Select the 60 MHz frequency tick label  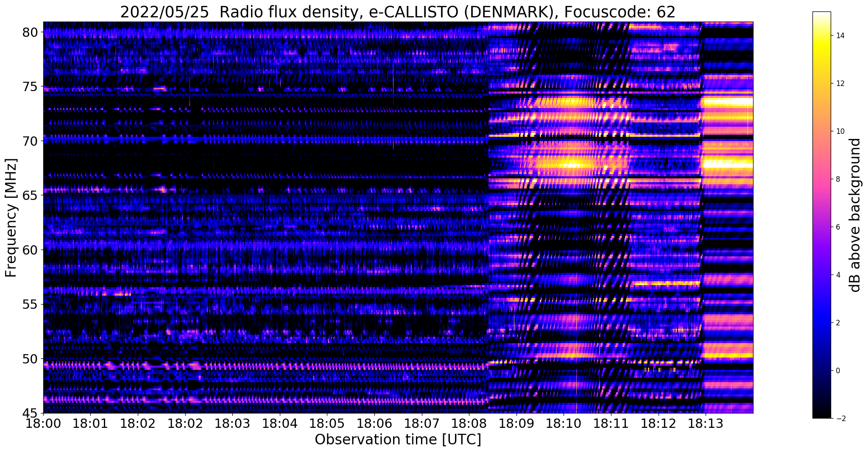point(31,250)
